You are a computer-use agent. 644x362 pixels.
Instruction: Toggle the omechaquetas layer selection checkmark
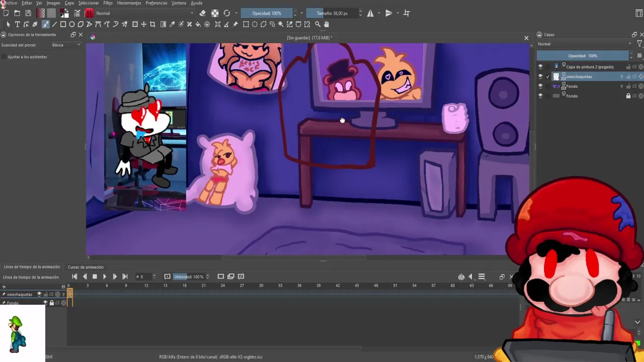pyautogui.click(x=548, y=76)
